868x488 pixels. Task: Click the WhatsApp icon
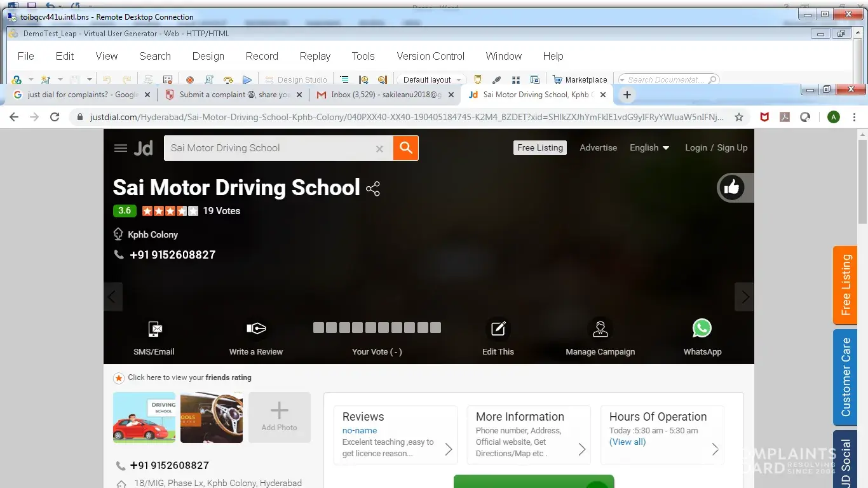click(x=702, y=329)
